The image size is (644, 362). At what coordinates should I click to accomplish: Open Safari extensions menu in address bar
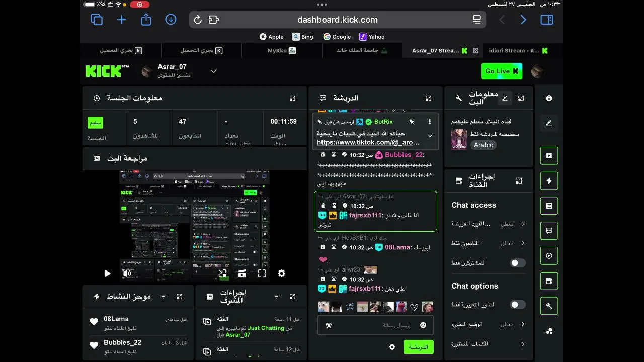pos(214,20)
